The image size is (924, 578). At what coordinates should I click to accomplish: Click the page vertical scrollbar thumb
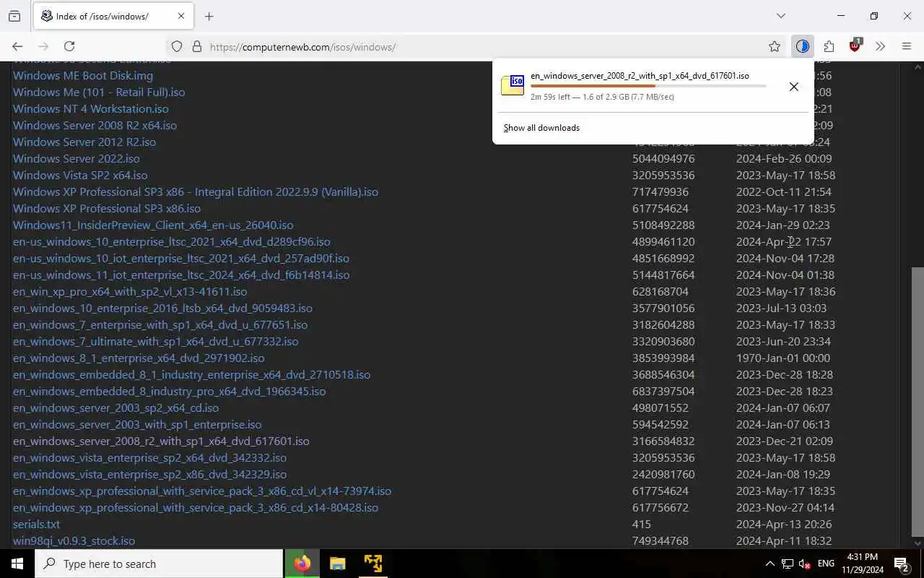(918, 401)
